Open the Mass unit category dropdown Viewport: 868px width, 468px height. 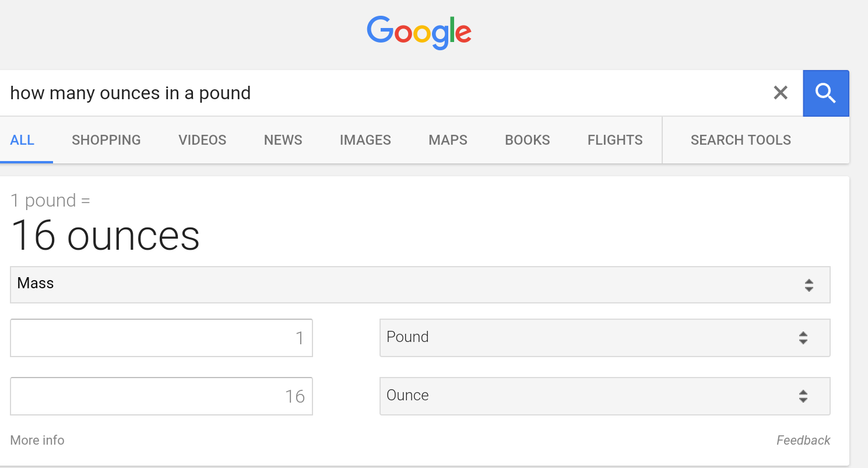click(420, 285)
